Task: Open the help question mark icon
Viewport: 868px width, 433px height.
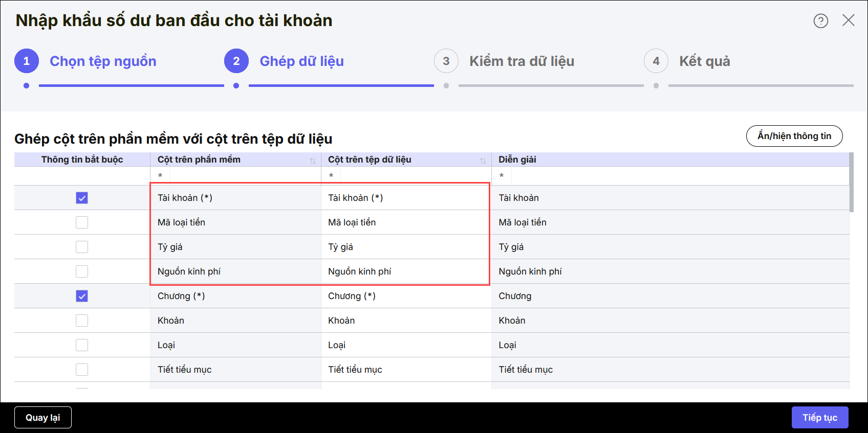Action: tap(820, 21)
